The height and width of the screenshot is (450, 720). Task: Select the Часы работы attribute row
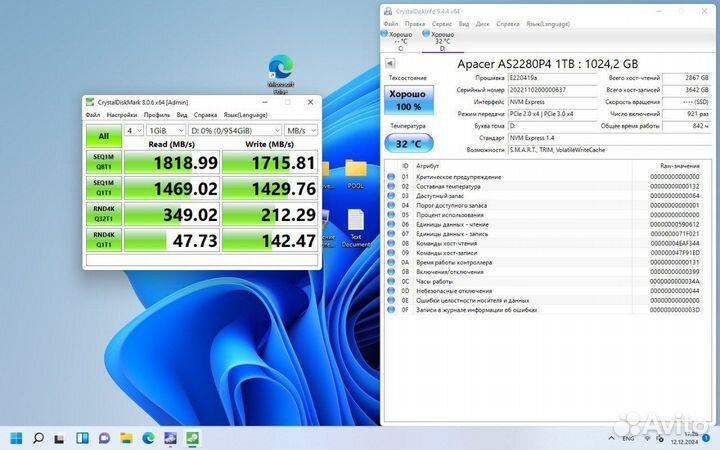pyautogui.click(x=545, y=281)
